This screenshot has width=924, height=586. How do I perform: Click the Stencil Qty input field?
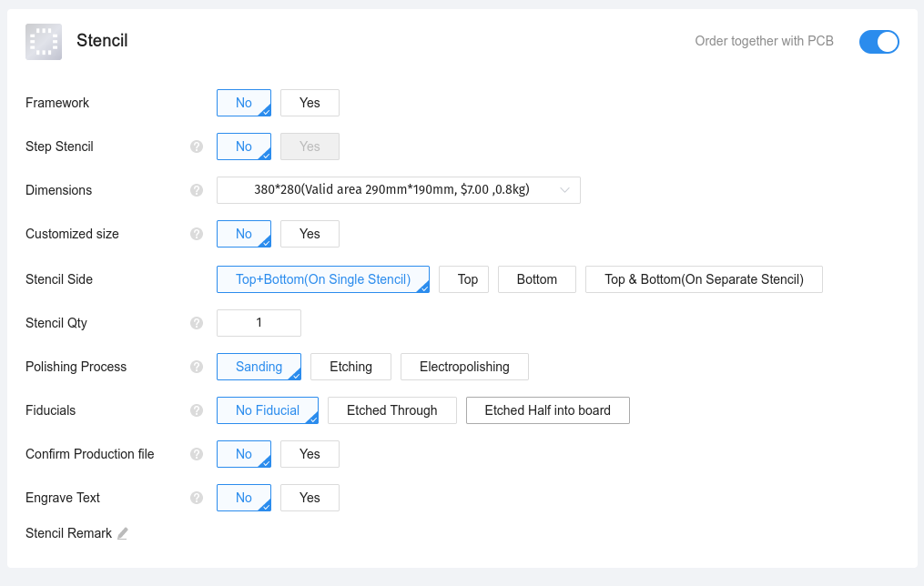pos(259,323)
